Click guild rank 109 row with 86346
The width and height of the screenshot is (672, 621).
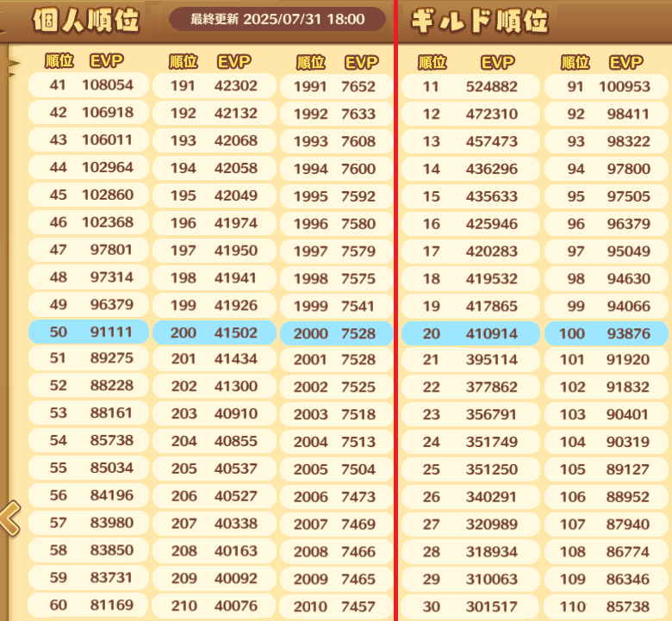click(x=607, y=579)
